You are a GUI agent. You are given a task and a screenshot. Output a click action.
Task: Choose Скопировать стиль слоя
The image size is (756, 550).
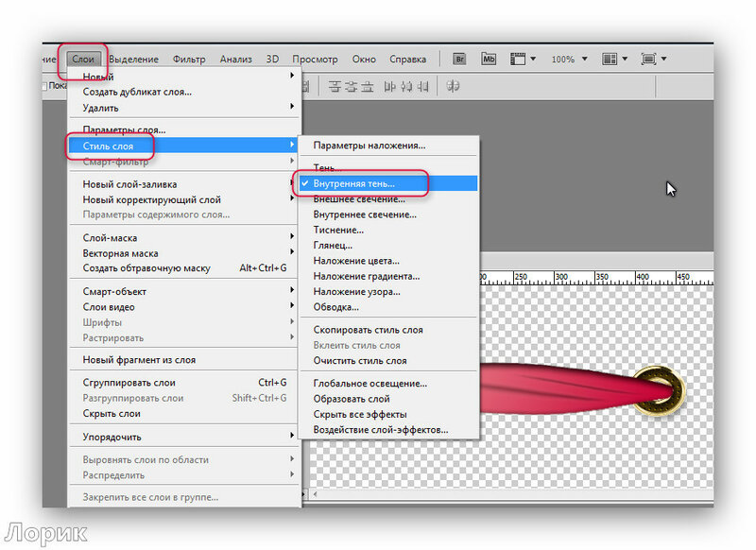388,330
